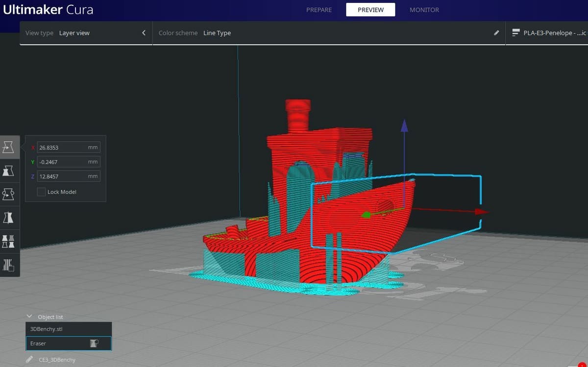Enable the Lock Model checkbox
This screenshot has width=588, height=367.
42,192
